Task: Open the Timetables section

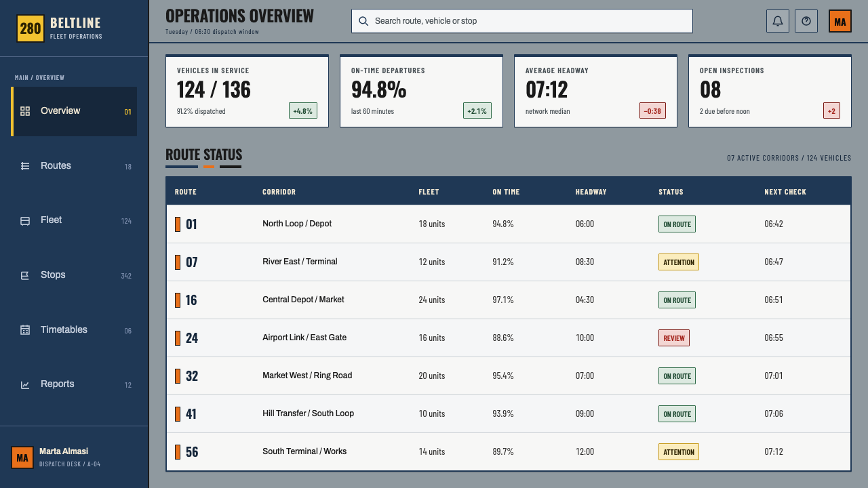Action: click(x=74, y=330)
